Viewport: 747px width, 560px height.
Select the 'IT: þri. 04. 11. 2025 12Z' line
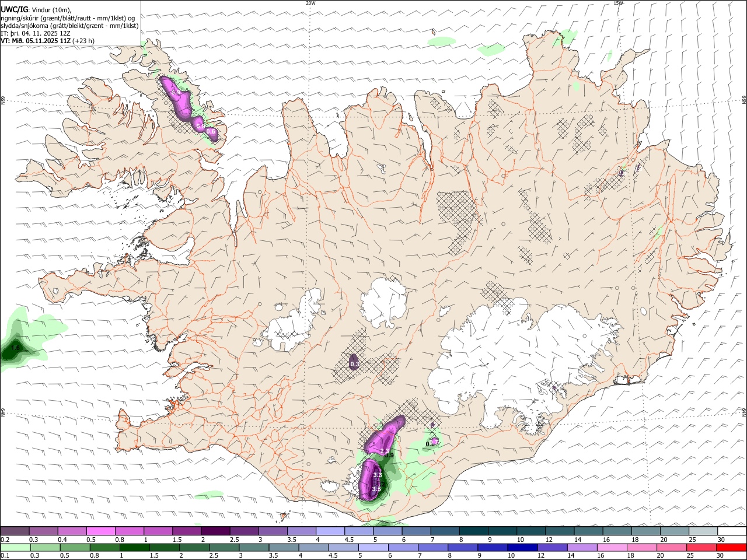[x=36, y=33]
